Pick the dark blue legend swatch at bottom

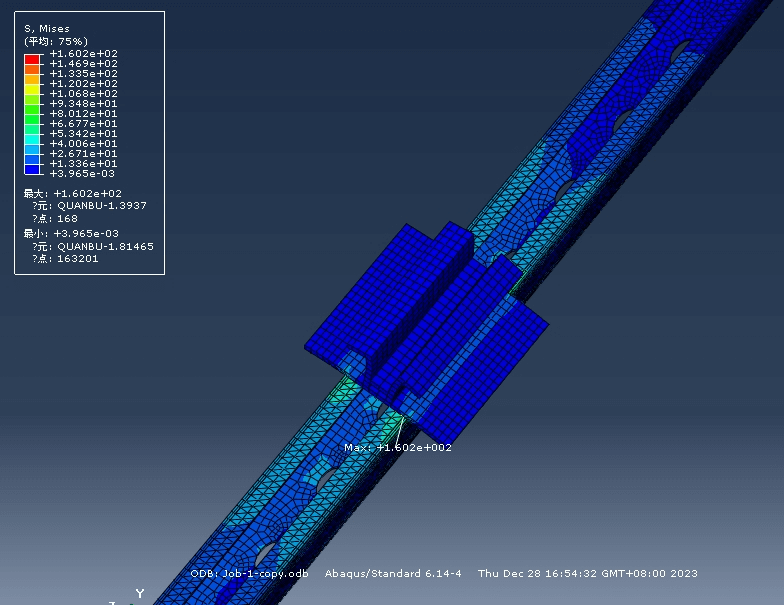[x=31, y=169]
